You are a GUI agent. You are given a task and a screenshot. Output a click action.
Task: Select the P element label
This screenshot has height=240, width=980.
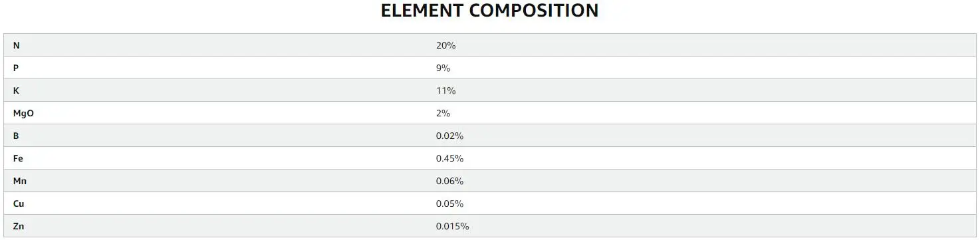pos(16,68)
